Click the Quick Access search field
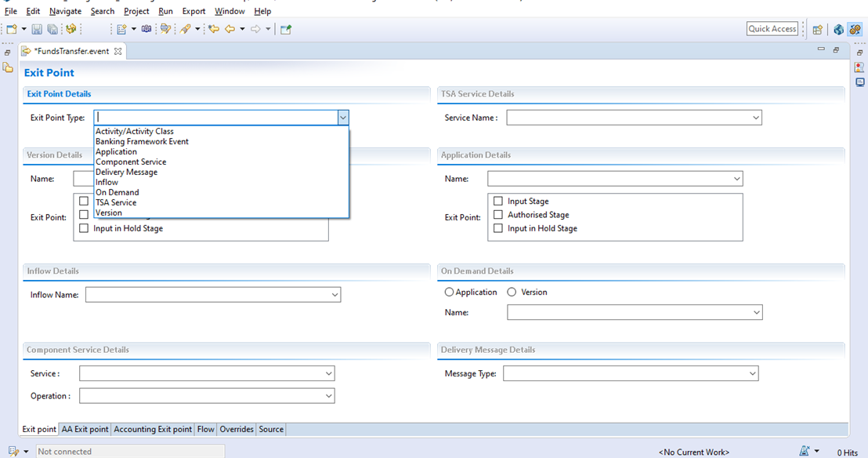 [772, 29]
